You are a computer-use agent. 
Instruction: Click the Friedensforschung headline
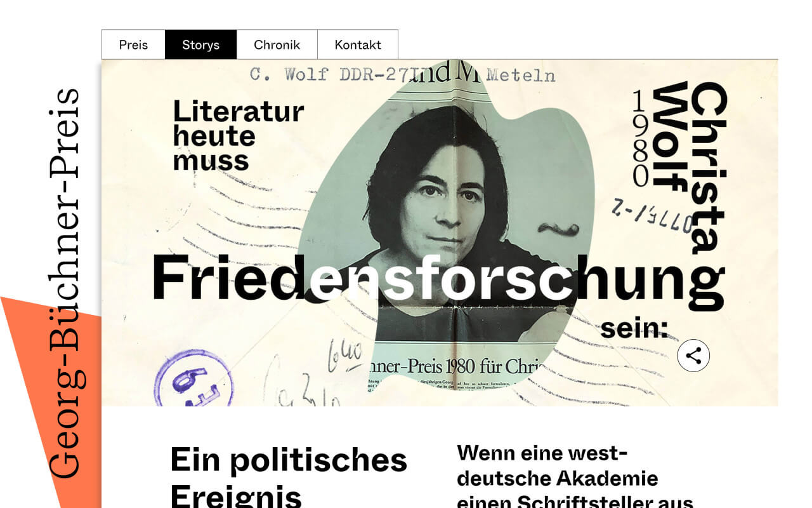coord(438,279)
